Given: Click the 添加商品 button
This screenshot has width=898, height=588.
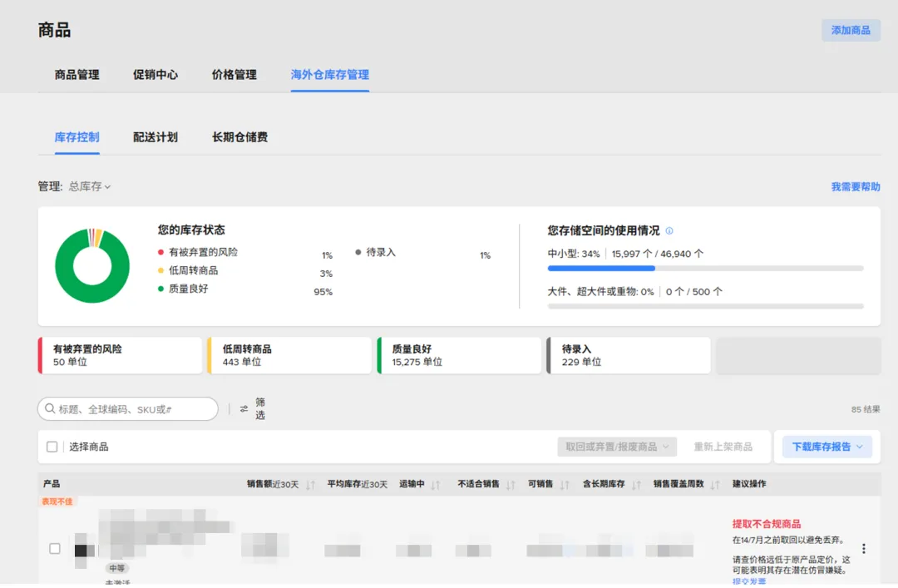Looking at the screenshot, I should click(851, 31).
